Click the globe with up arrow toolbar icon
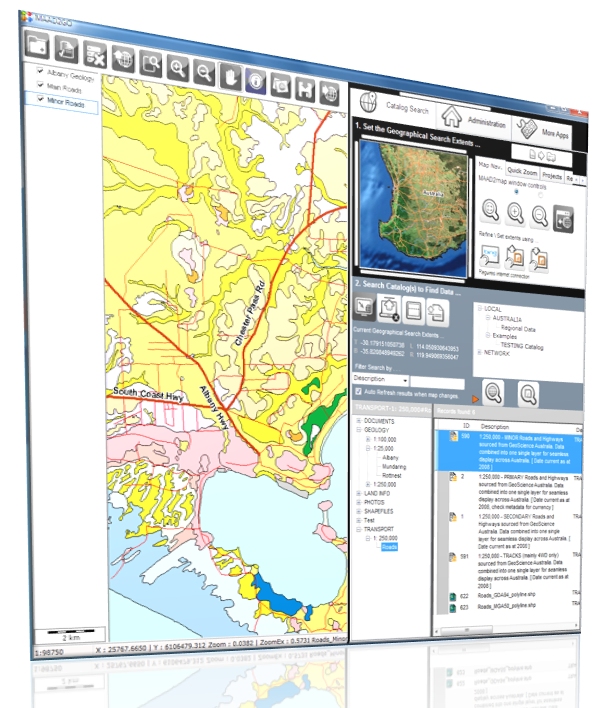 tap(123, 60)
